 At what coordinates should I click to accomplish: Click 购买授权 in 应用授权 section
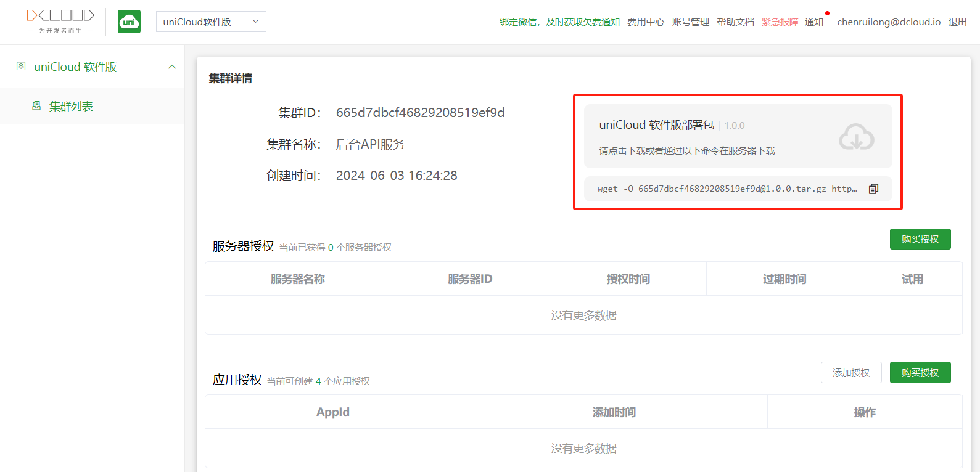920,373
